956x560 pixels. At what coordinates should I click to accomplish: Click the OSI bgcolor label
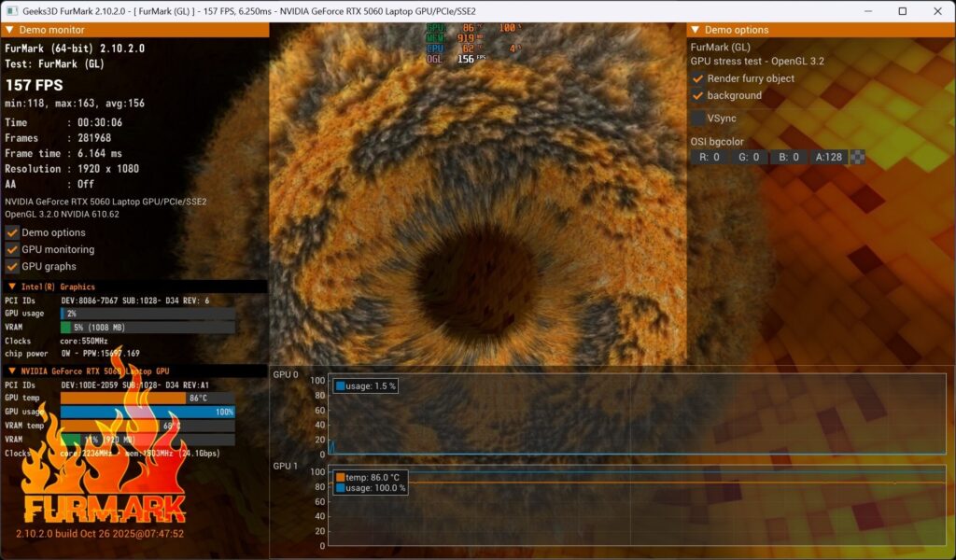pyautogui.click(x=717, y=142)
